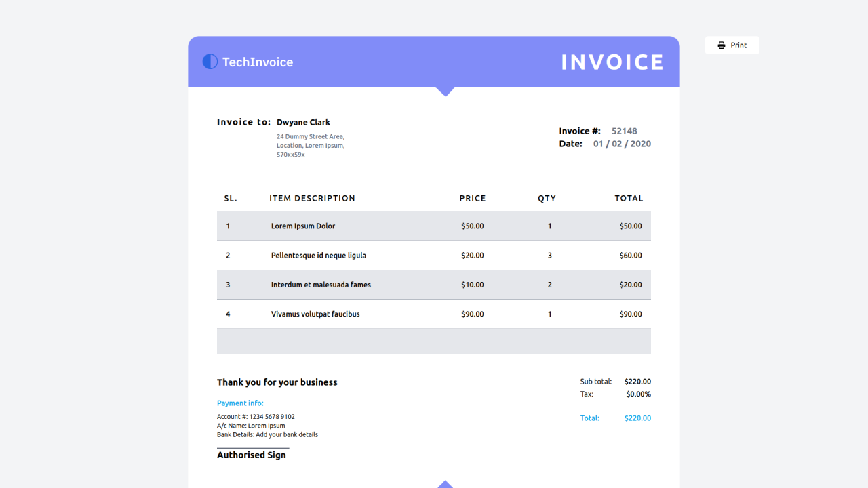Select customer name Dwyane Clark

point(303,122)
